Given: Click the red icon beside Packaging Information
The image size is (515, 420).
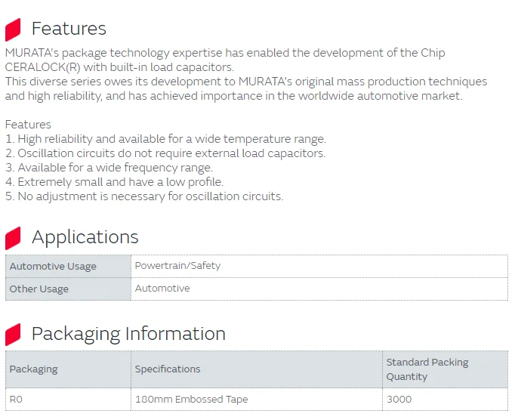Looking at the screenshot, I should coord(13,335).
